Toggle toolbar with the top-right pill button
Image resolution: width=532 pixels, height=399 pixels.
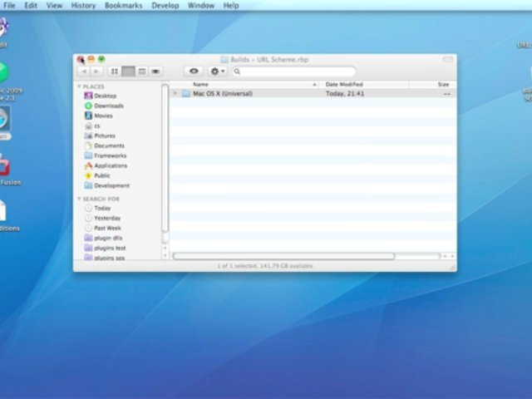click(x=448, y=59)
